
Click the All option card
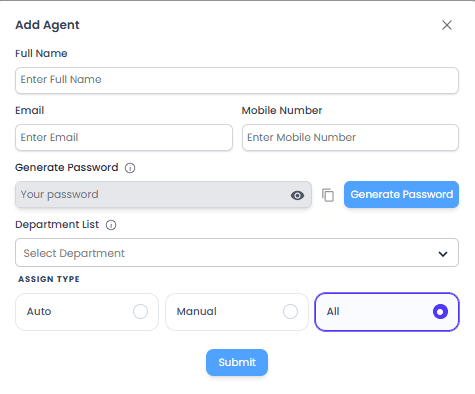click(x=387, y=312)
